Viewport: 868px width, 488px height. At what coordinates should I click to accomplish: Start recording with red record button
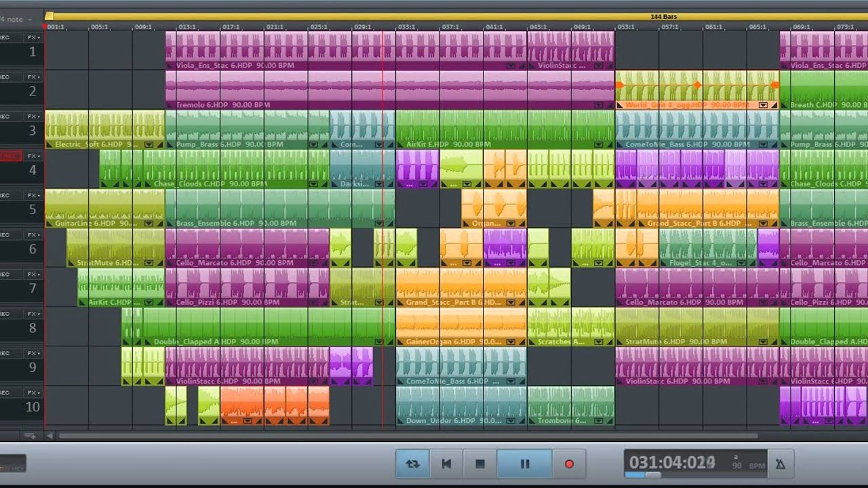[569, 464]
